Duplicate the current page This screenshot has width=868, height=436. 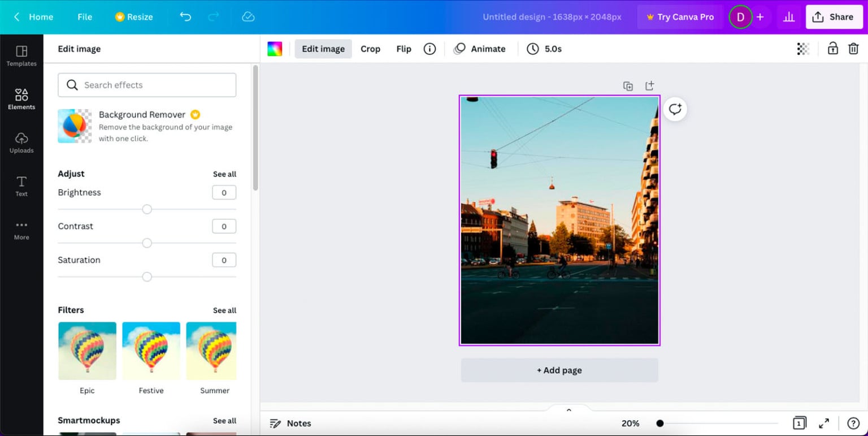pyautogui.click(x=628, y=85)
